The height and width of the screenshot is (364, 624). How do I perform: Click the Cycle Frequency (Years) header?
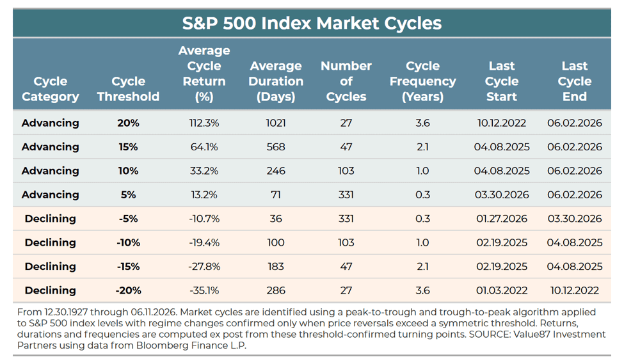tap(422, 81)
